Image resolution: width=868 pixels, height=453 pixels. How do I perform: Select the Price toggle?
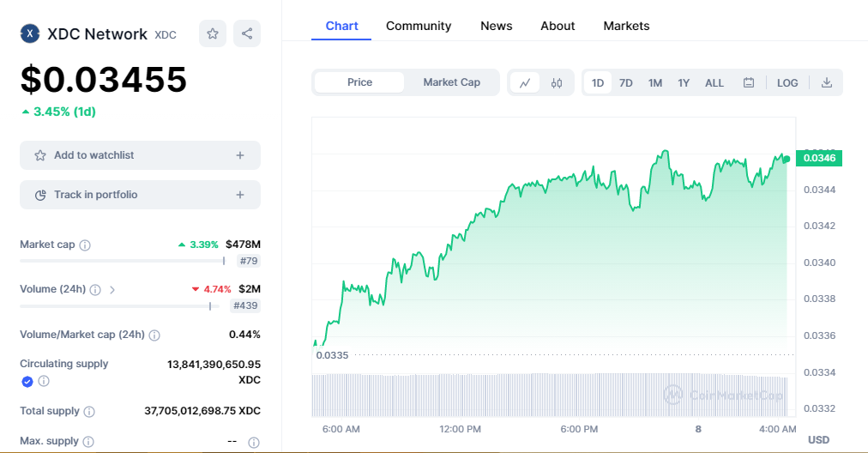click(x=359, y=82)
